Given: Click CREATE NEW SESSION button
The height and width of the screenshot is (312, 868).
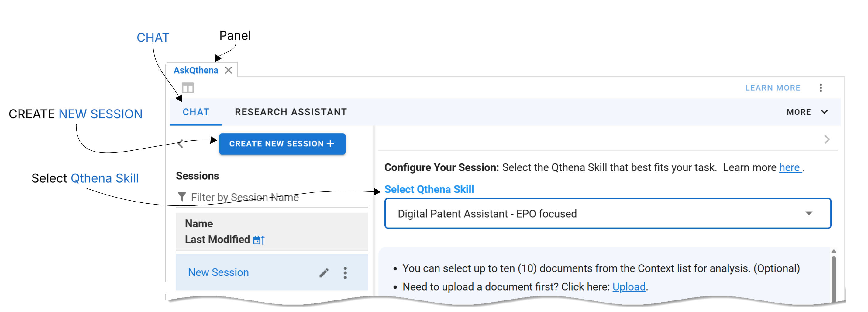Looking at the screenshot, I should click(282, 144).
